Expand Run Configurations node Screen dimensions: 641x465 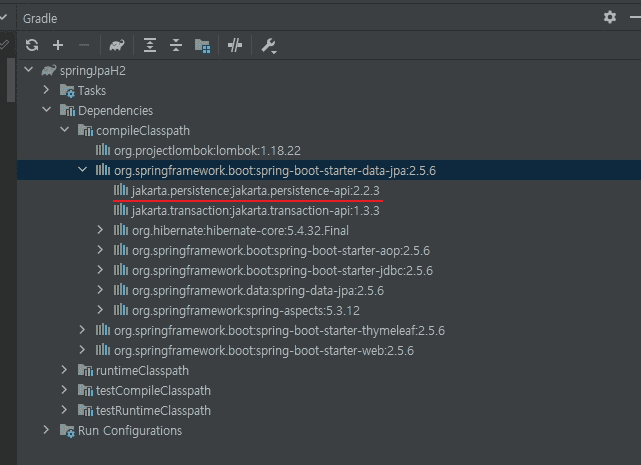[46, 430]
